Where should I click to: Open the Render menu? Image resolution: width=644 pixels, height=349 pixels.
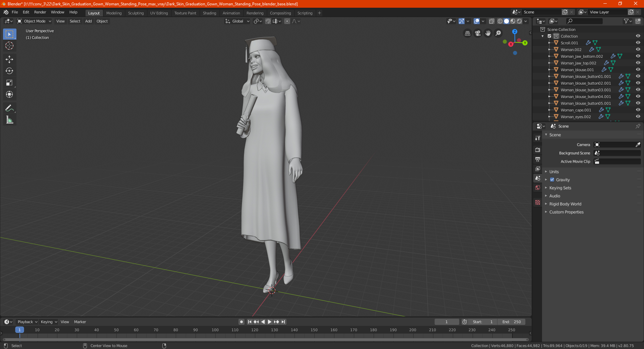[x=40, y=12]
